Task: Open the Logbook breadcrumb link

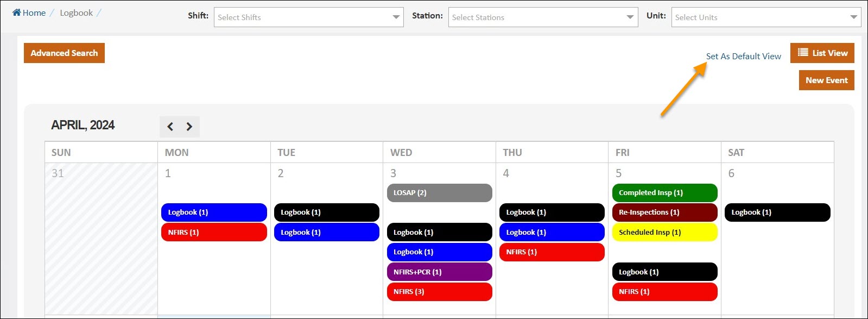Action: (76, 12)
